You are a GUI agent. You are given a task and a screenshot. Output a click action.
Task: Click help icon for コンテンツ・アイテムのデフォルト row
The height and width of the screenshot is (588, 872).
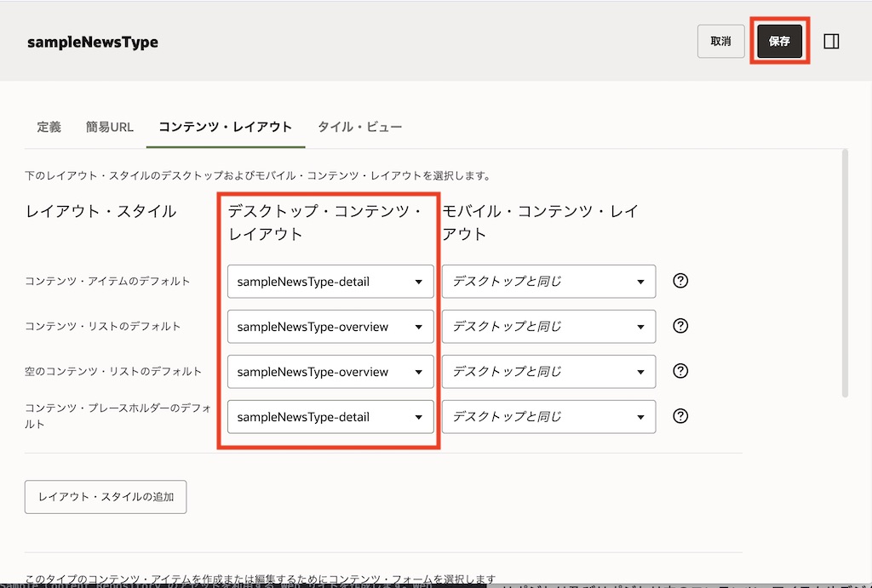(x=680, y=281)
